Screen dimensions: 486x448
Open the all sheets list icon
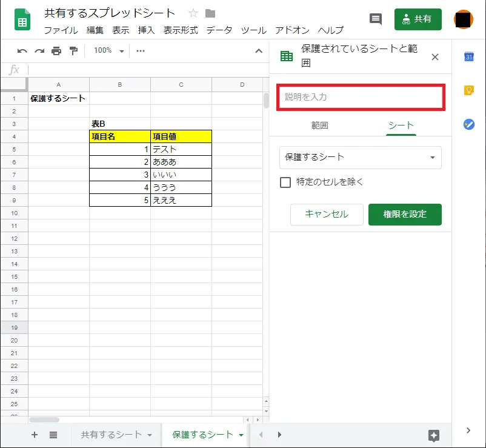pyautogui.click(x=53, y=435)
